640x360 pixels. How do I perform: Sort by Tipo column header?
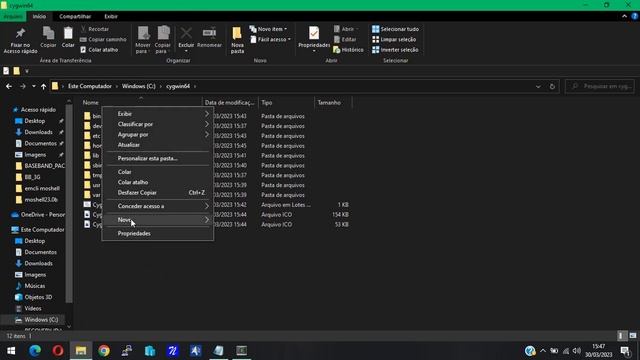click(x=287, y=102)
